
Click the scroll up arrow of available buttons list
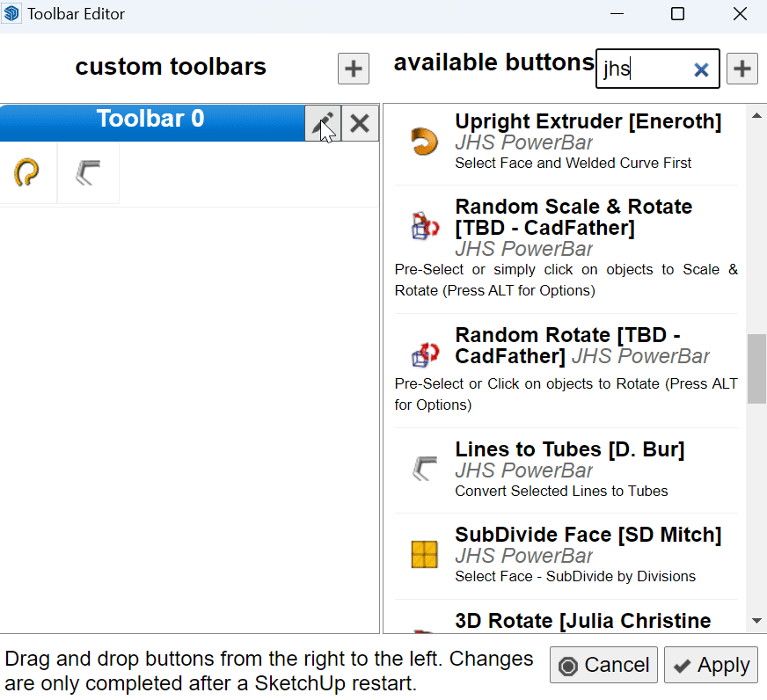click(x=756, y=116)
